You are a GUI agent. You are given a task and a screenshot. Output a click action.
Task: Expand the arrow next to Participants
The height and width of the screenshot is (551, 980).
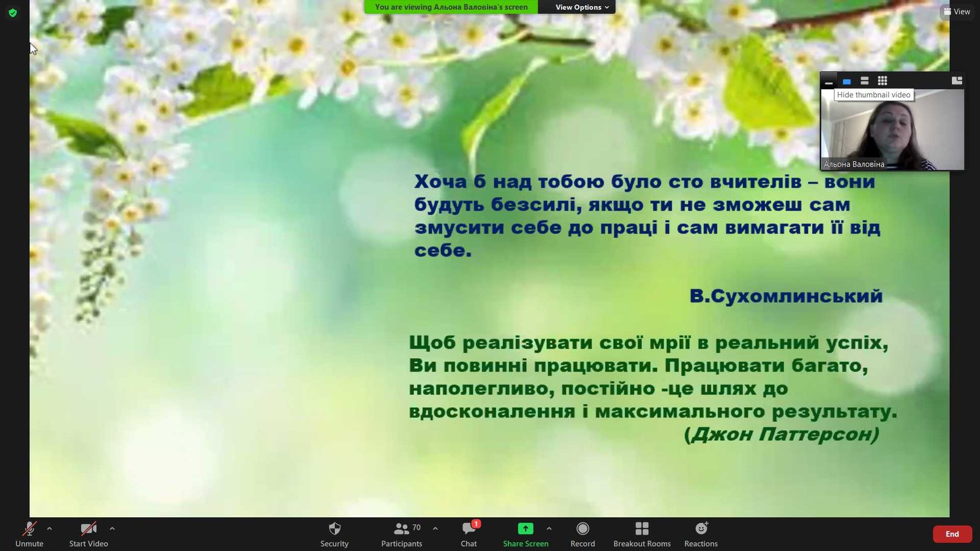point(435,528)
